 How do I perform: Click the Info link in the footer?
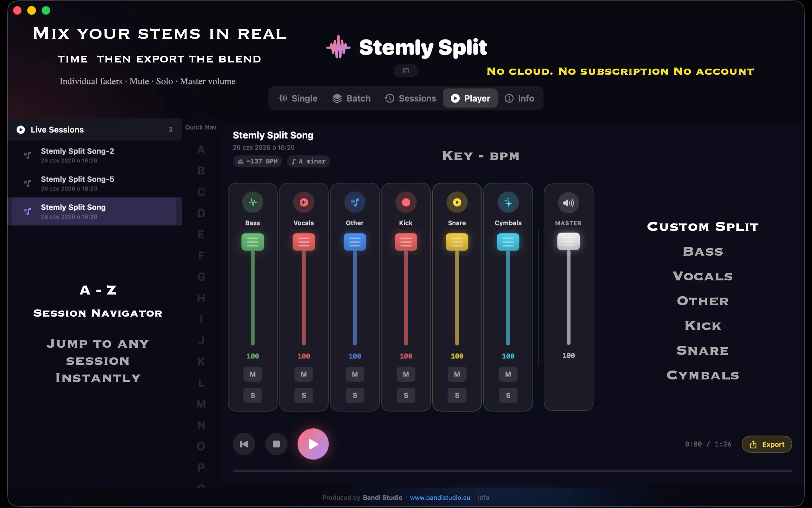point(483,498)
